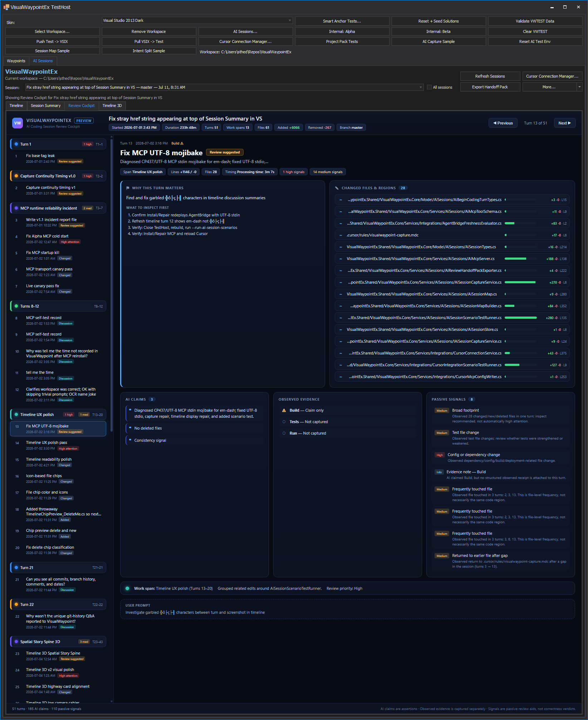Image resolution: width=588 pixels, height=720 pixels.
Task: Collapse the Turn 21 group header
Action: 58,568
